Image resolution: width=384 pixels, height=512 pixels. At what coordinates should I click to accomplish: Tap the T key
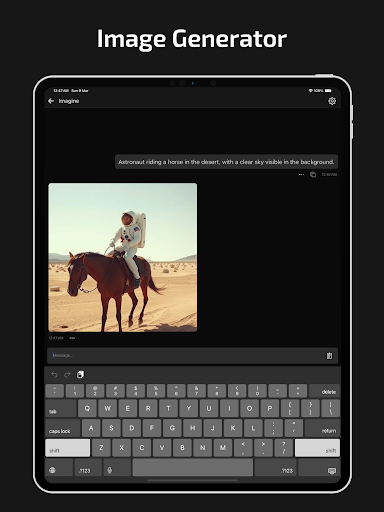tap(168, 408)
